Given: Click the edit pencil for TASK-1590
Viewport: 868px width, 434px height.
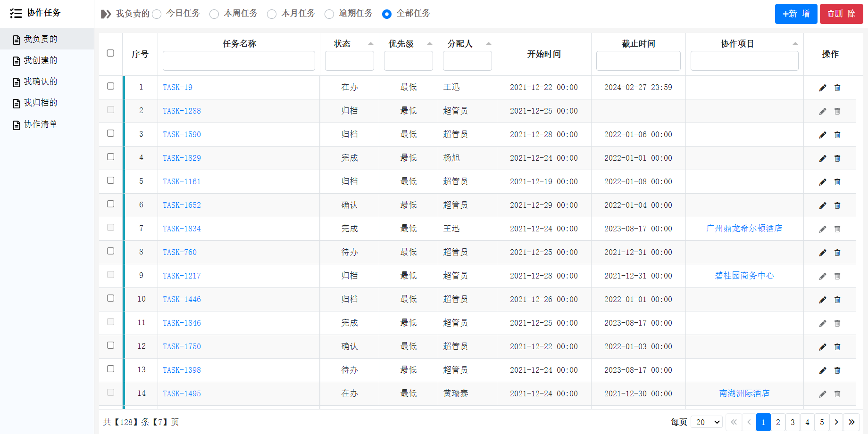Looking at the screenshot, I should click(x=823, y=135).
